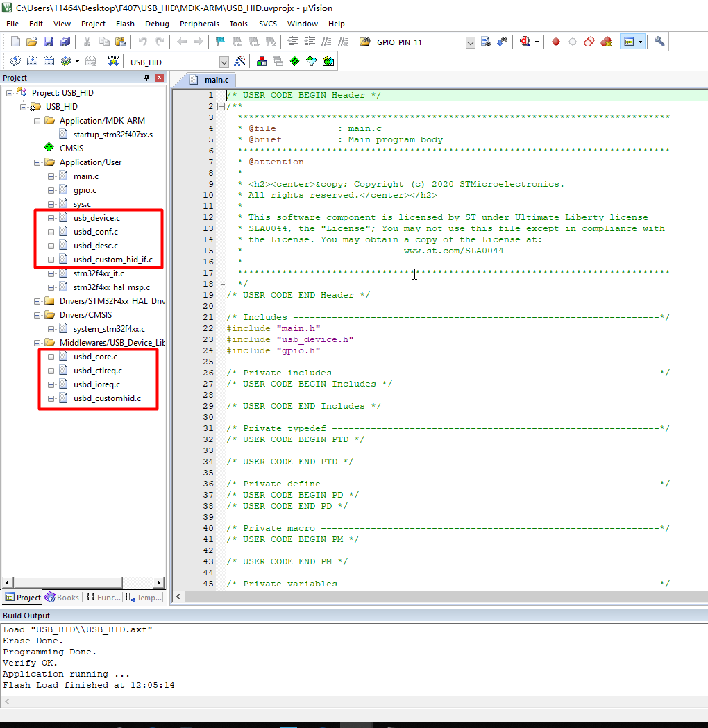Open the USB_HID target selection dropdown
This screenshot has height=728, width=708.
coord(224,61)
